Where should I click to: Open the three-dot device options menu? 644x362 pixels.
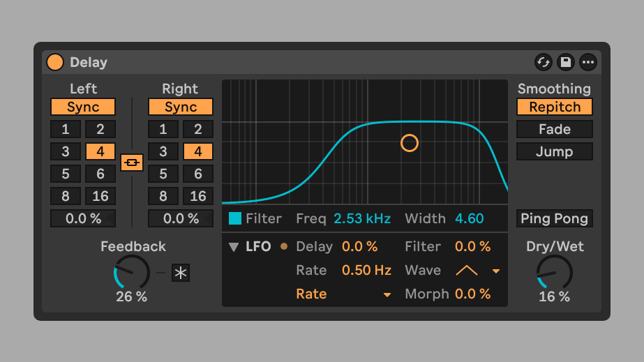coord(588,62)
